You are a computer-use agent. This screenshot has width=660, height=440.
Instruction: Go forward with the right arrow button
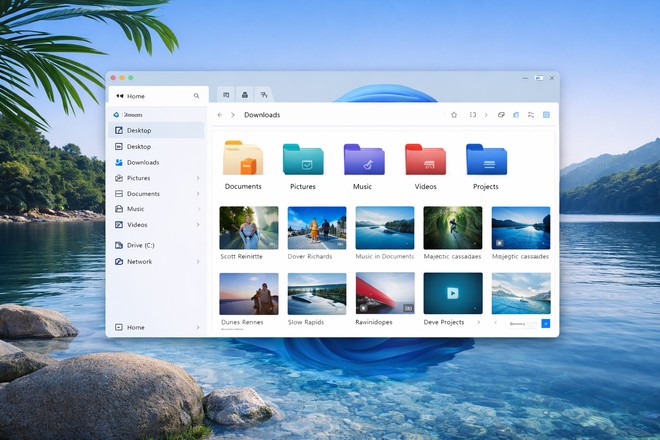tap(233, 115)
